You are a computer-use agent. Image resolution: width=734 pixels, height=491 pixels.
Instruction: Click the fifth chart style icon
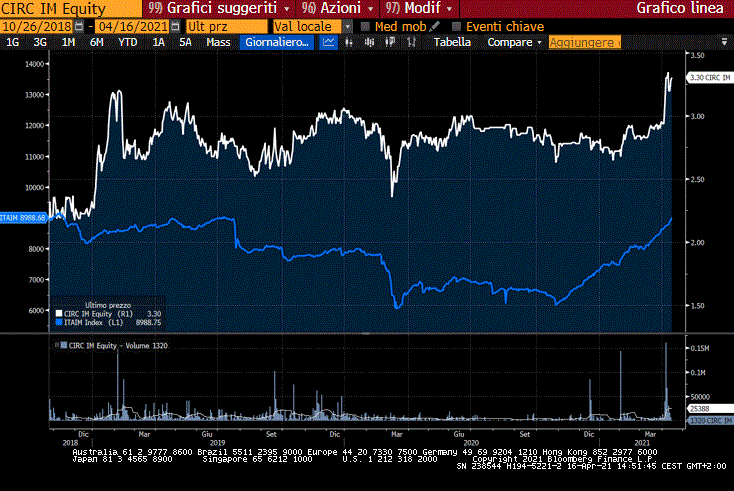tap(411, 42)
